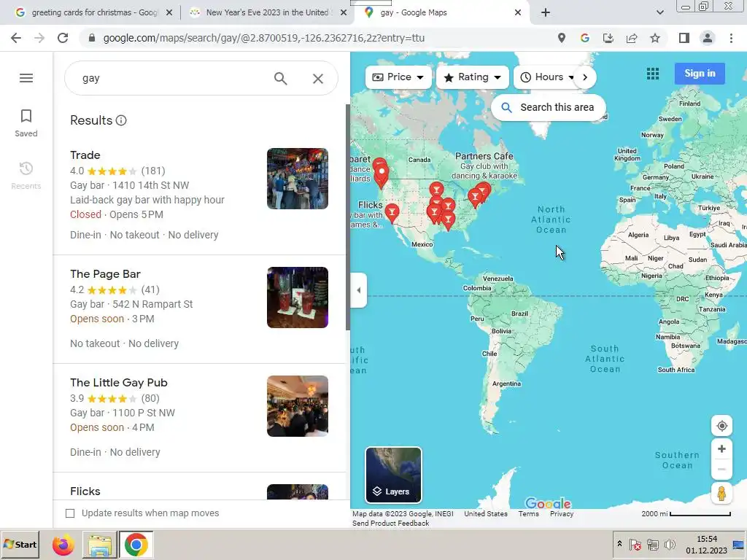Click the map pin near Partners Cafe
The image size is (747, 560).
[483, 192]
